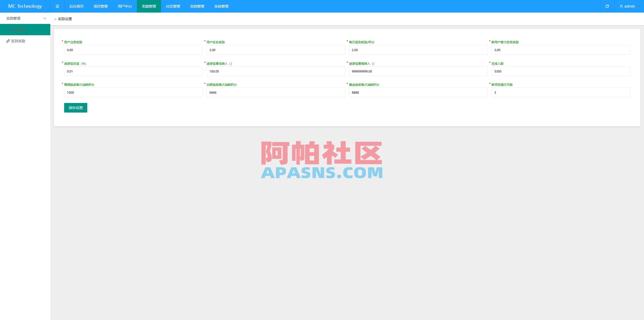Image resolution: width=644 pixels, height=320 pixels.
Task: Click the hamburger menu collapse icon
Action: (x=57, y=6)
